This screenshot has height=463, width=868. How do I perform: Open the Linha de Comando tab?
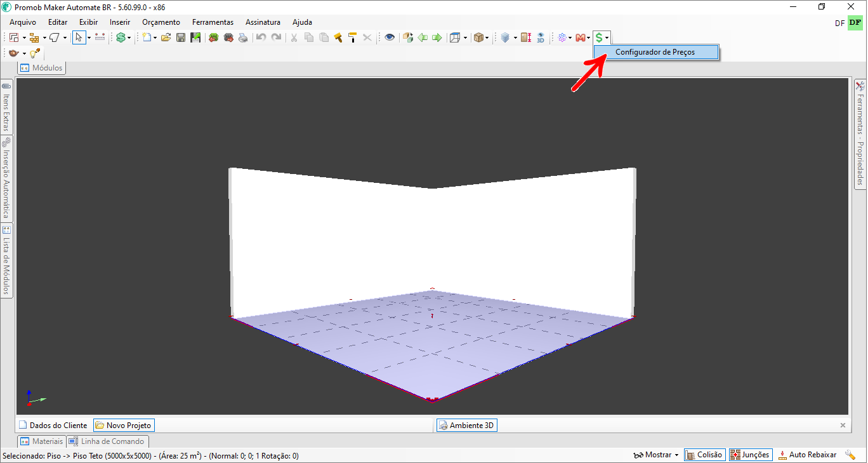(x=107, y=441)
